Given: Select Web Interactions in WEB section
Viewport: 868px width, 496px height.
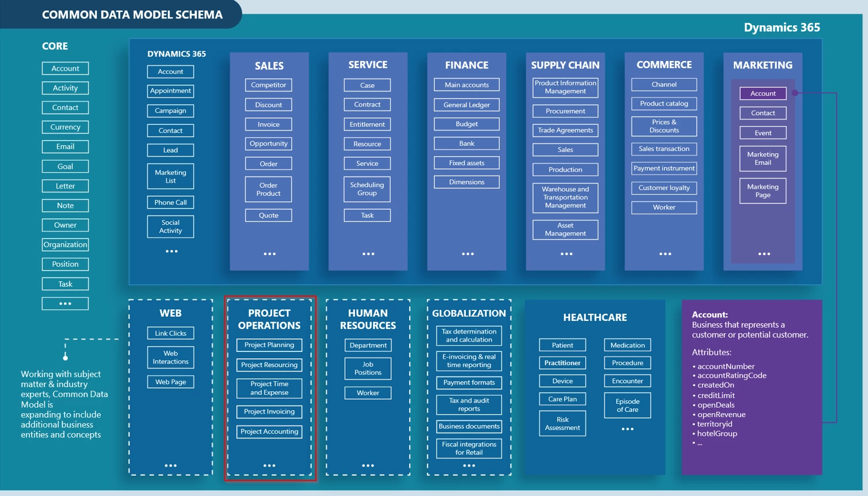Looking at the screenshot, I should [171, 358].
